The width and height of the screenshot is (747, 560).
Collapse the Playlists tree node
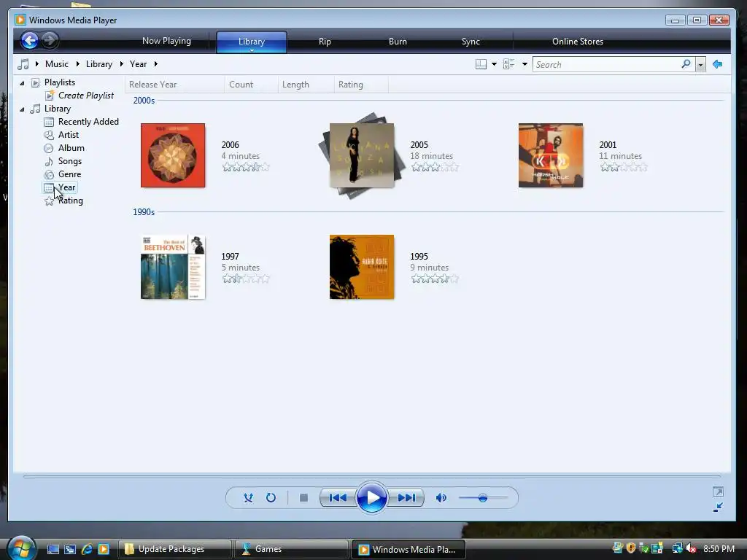coord(22,83)
